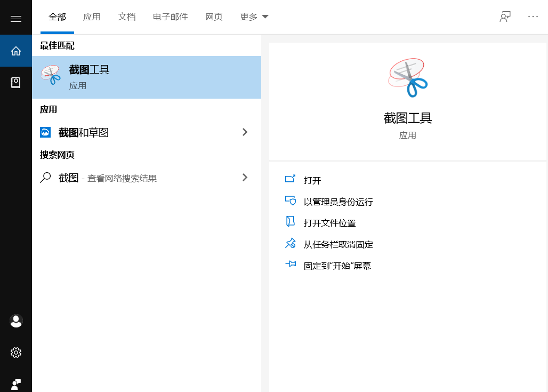The height and width of the screenshot is (392, 548).
Task: Click the magnifier icon next to 截图 web search
Action: [45, 178]
